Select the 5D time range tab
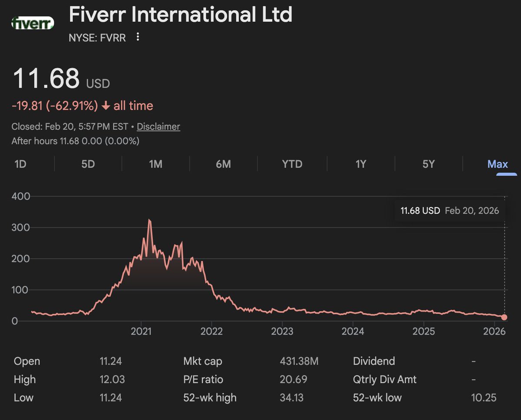 88,164
